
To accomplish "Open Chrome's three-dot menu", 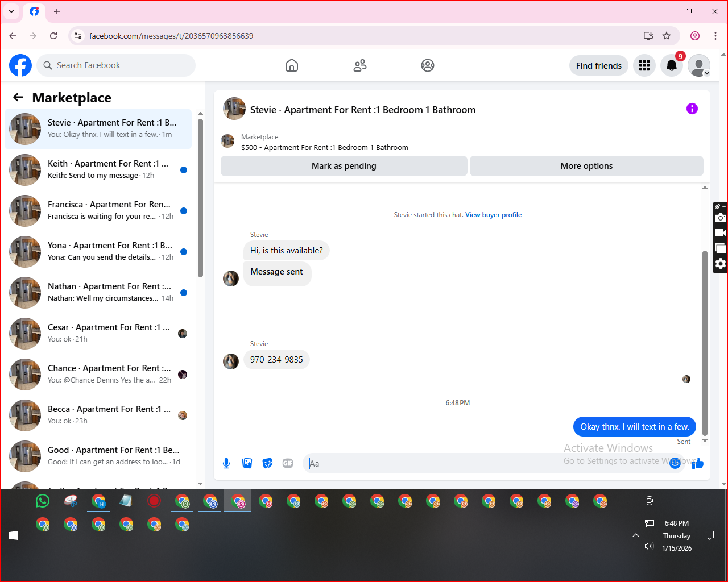I will point(715,36).
